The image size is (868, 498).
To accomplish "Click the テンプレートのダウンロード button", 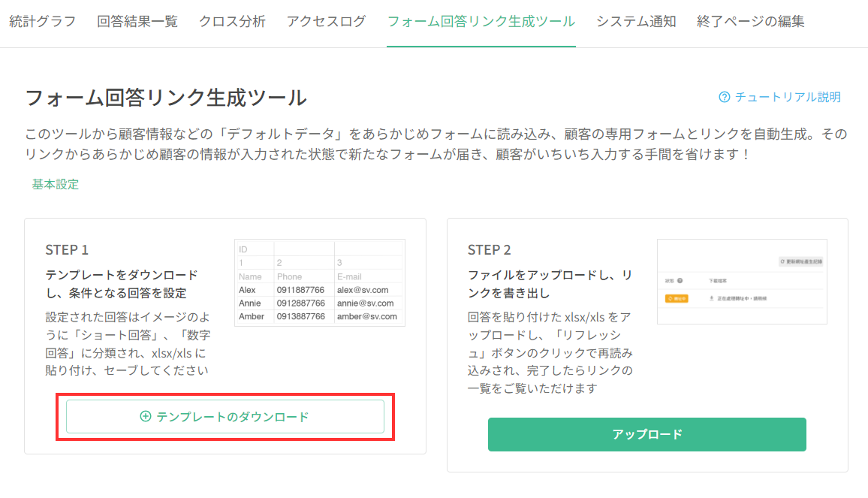I will pos(225,417).
